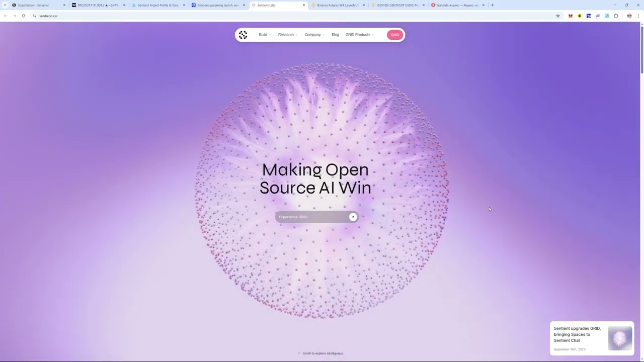Click the news card thumbnail image
The width and height of the screenshot is (644, 362).
[x=620, y=338]
